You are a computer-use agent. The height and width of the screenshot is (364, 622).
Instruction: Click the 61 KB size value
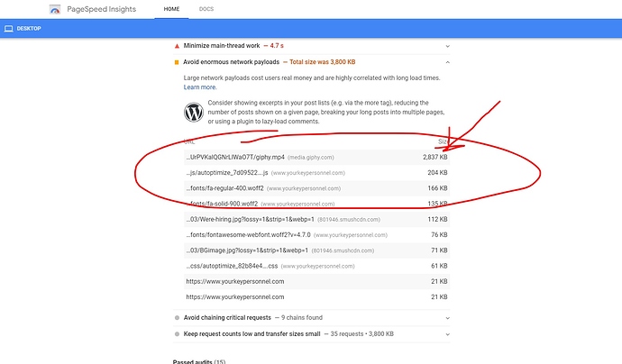[x=439, y=266]
